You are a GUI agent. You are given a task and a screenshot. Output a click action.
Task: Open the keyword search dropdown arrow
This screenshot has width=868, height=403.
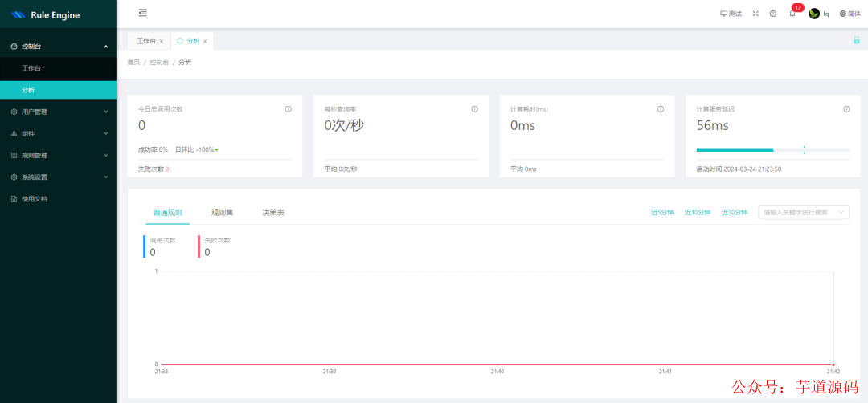point(841,212)
